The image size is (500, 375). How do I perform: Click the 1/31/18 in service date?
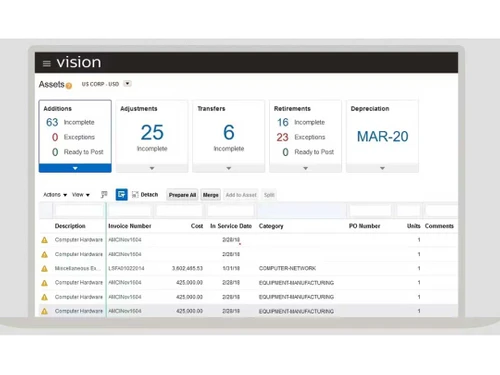231,268
